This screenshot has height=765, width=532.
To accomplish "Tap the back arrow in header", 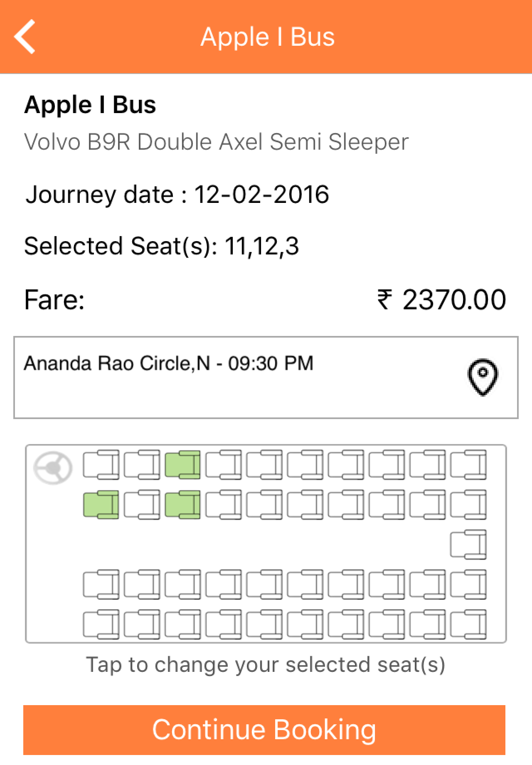I will pos(25,37).
